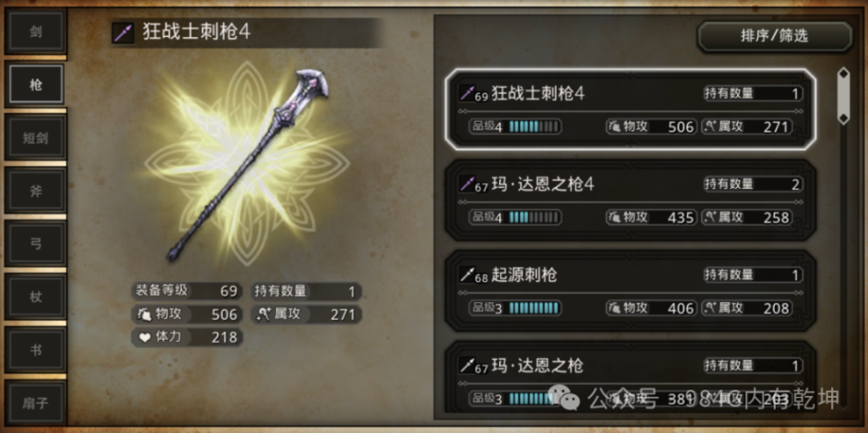Click spear icon in 玛·达恩之枪4 list entry
Image resolution: width=868 pixels, height=433 pixels.
click(467, 184)
